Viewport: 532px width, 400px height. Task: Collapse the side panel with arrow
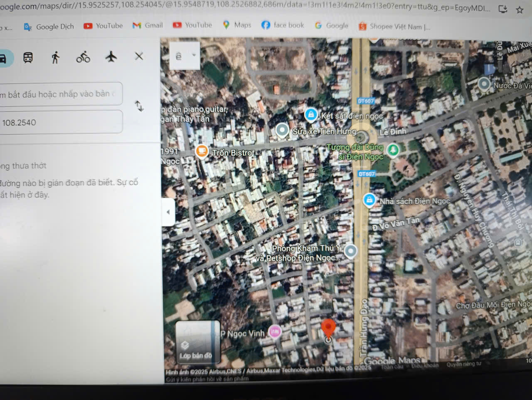click(x=168, y=212)
